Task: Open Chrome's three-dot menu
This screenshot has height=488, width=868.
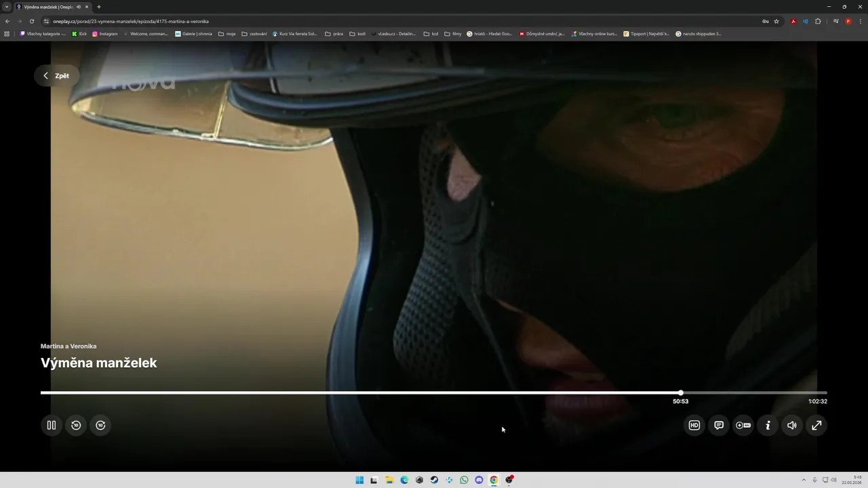Action: [x=861, y=21]
